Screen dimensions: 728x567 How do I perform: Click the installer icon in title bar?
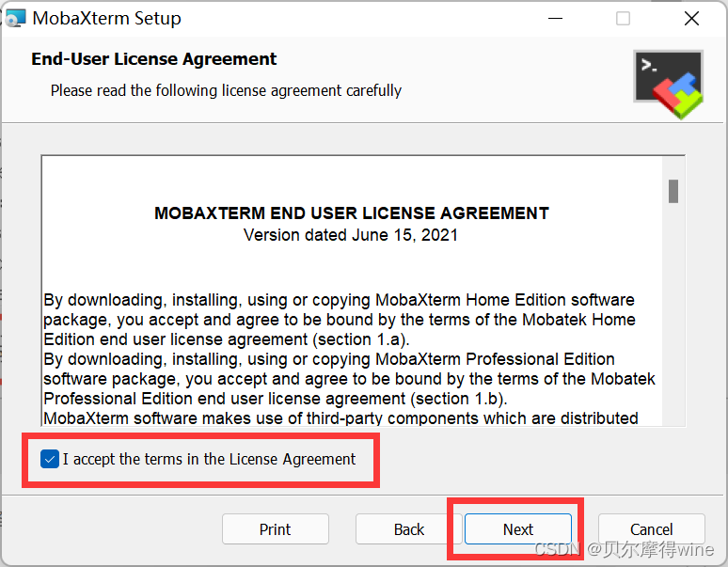15,19
